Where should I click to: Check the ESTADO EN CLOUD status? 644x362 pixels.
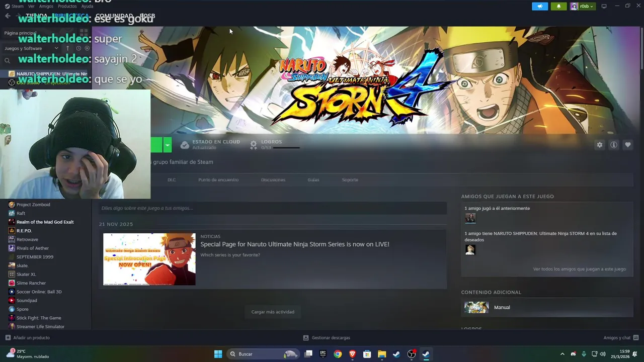(x=210, y=145)
